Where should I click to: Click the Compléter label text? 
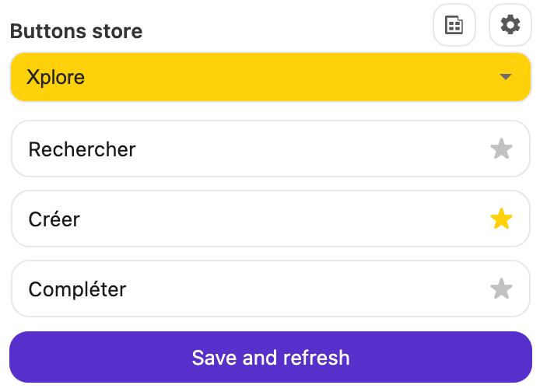click(77, 290)
